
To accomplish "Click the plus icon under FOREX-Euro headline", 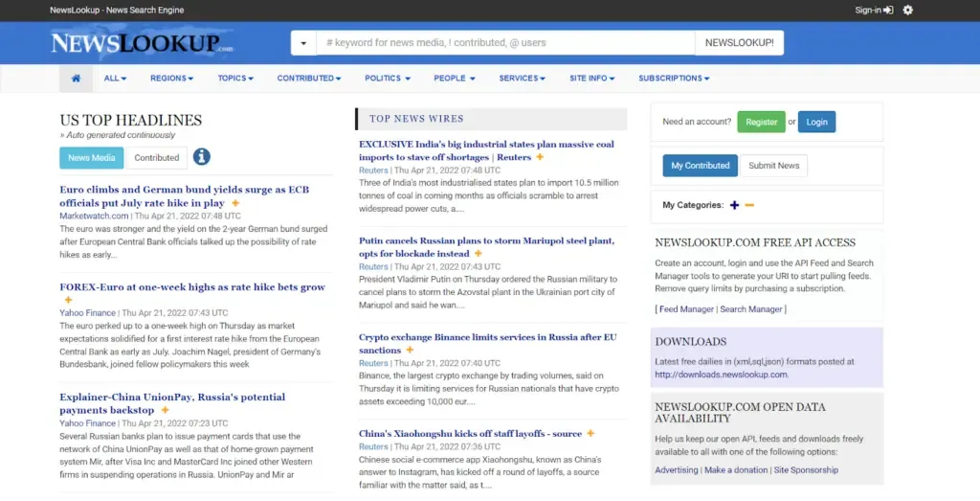I will coord(68,300).
